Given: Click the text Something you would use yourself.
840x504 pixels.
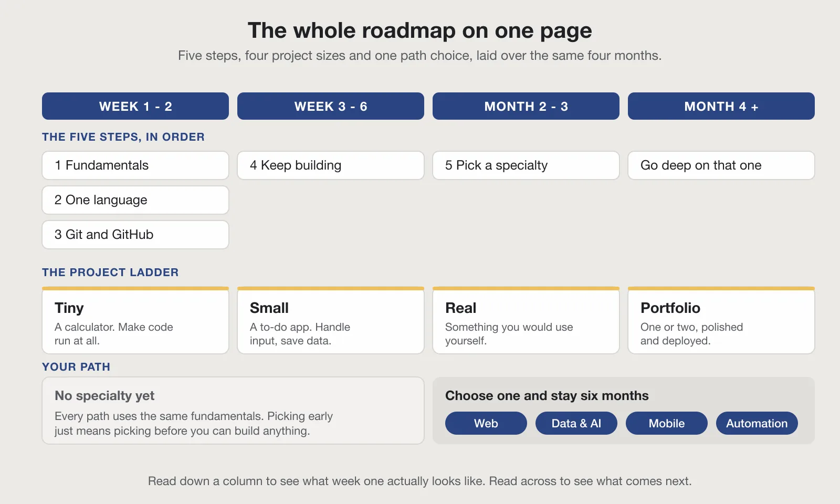Looking at the screenshot, I should click(x=509, y=334).
